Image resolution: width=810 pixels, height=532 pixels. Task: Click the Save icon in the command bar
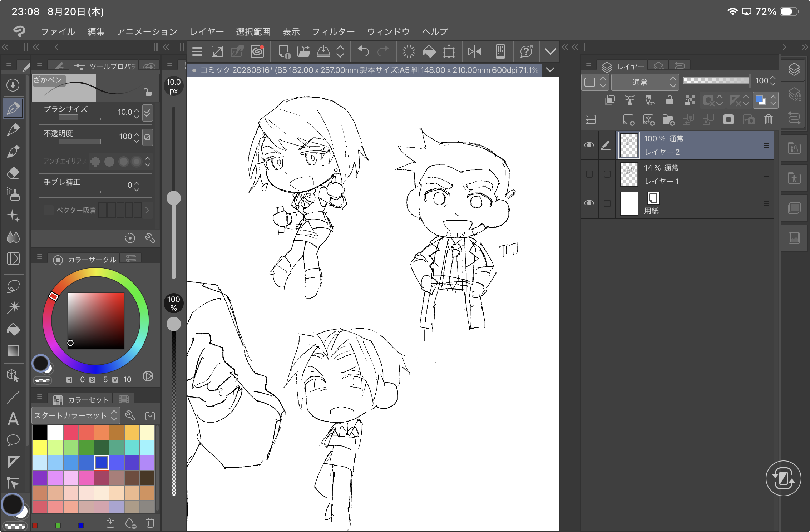(323, 51)
